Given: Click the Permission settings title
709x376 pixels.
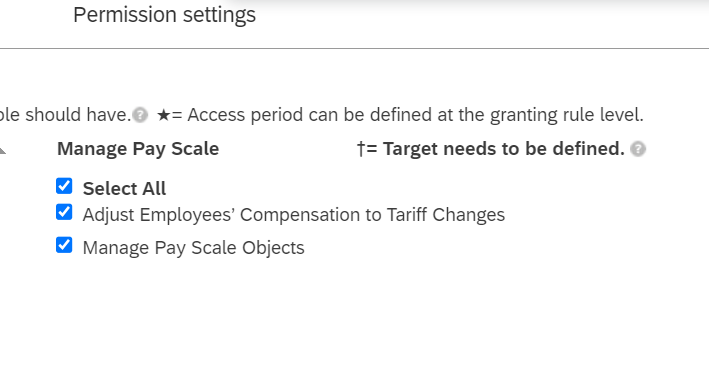Looking at the screenshot, I should [x=165, y=14].
